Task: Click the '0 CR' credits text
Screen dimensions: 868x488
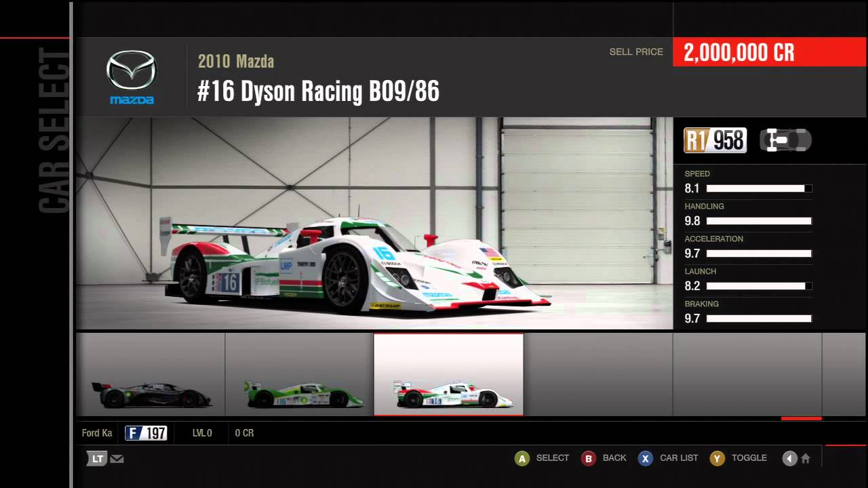Action: 244,433
